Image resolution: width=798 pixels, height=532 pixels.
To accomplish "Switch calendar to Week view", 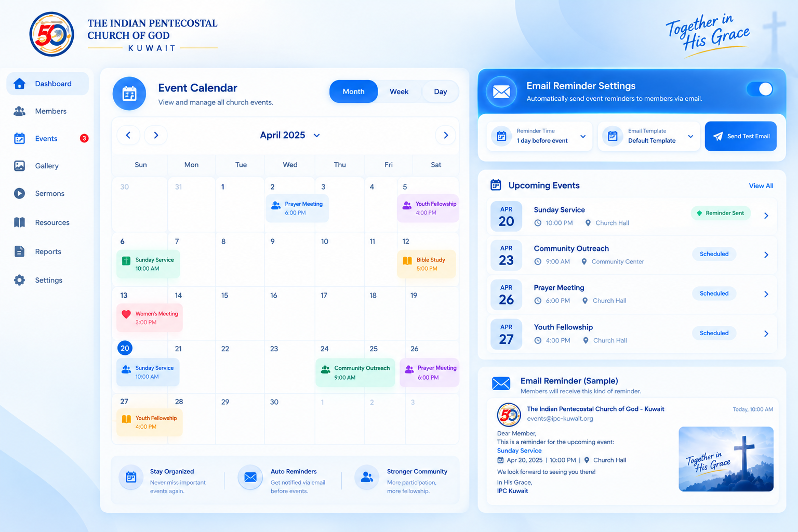I will click(x=399, y=91).
